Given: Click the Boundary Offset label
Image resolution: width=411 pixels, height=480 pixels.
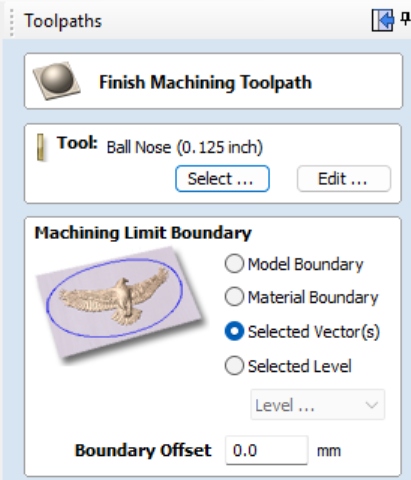Looking at the screenshot, I should [x=143, y=450].
